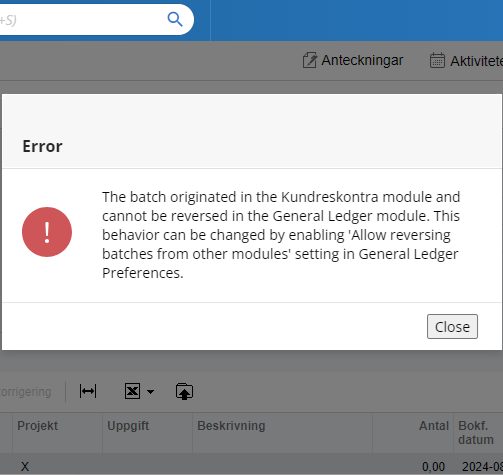Click the Excel export icon
This screenshot has width=503, height=475.
coord(132,391)
